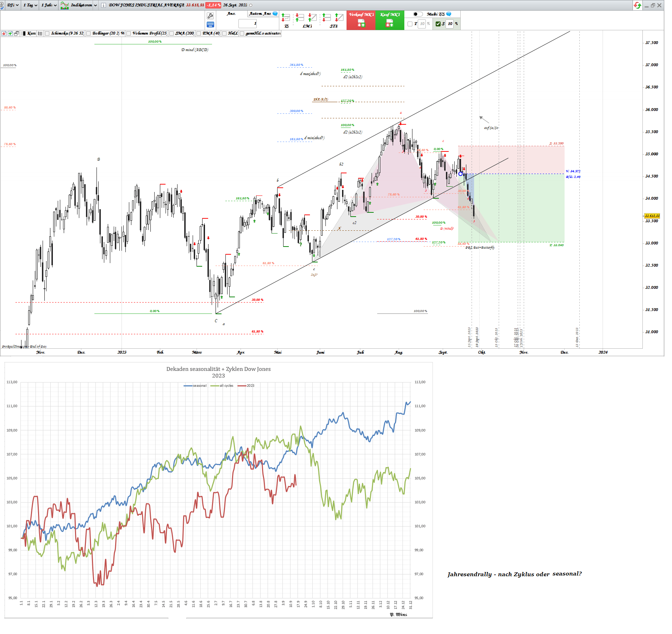This screenshot has width=672, height=634.
Task: Click the first STP stop order icon
Action: (326, 18)
